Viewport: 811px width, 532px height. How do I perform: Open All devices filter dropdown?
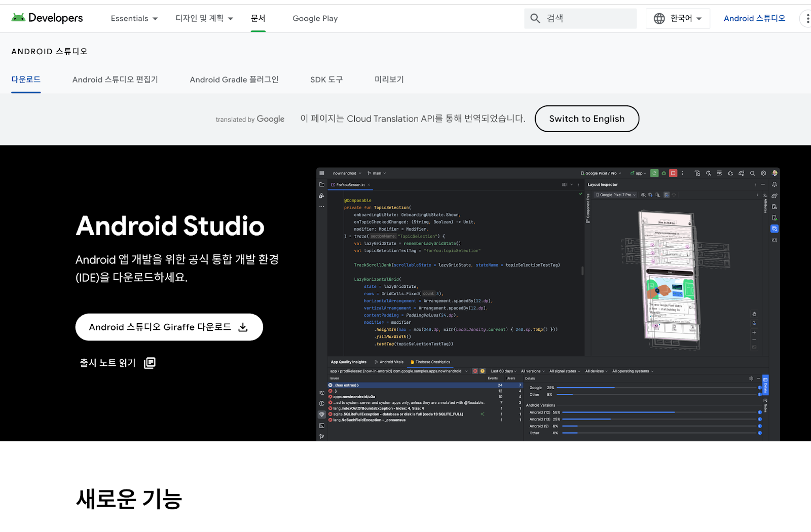(596, 371)
